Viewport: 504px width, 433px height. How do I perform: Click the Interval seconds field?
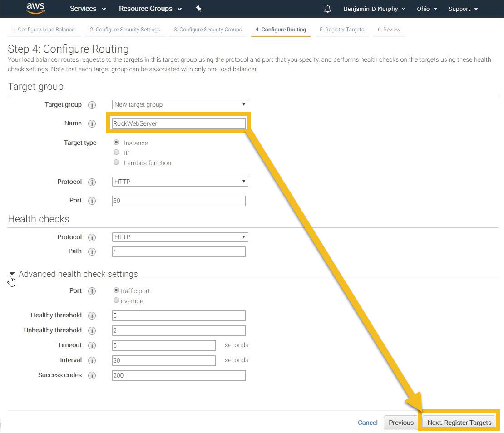[x=164, y=361]
